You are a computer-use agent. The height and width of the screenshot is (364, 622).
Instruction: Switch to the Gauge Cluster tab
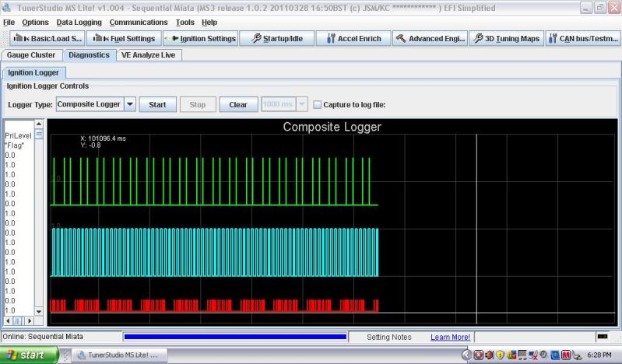tap(31, 55)
